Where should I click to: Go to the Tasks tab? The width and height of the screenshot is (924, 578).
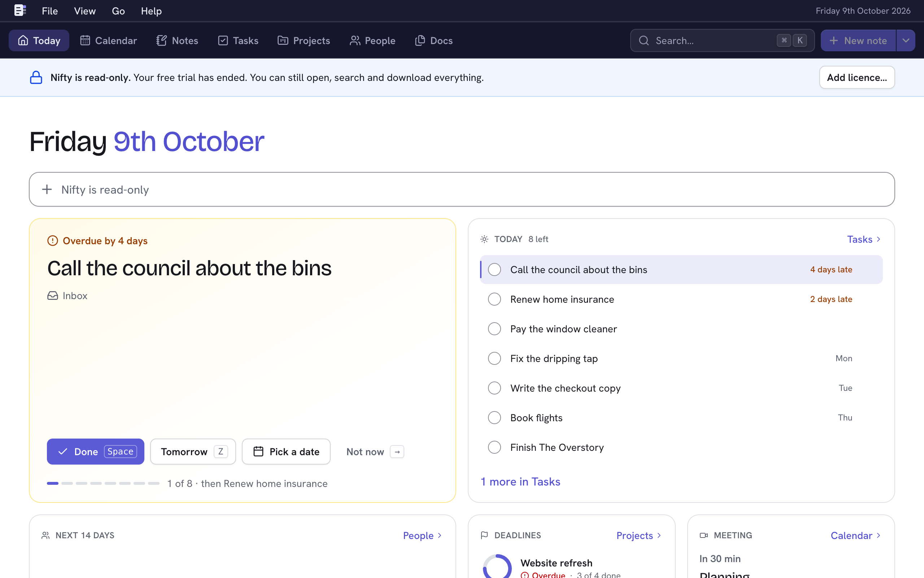click(x=238, y=40)
